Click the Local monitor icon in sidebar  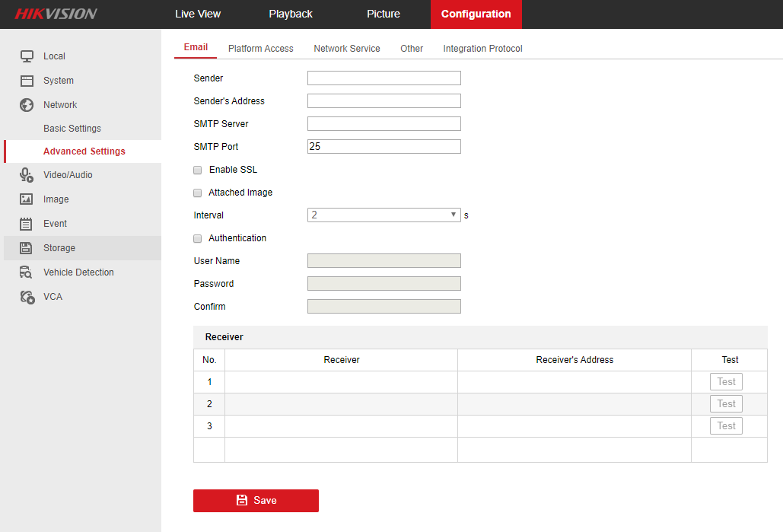point(27,56)
